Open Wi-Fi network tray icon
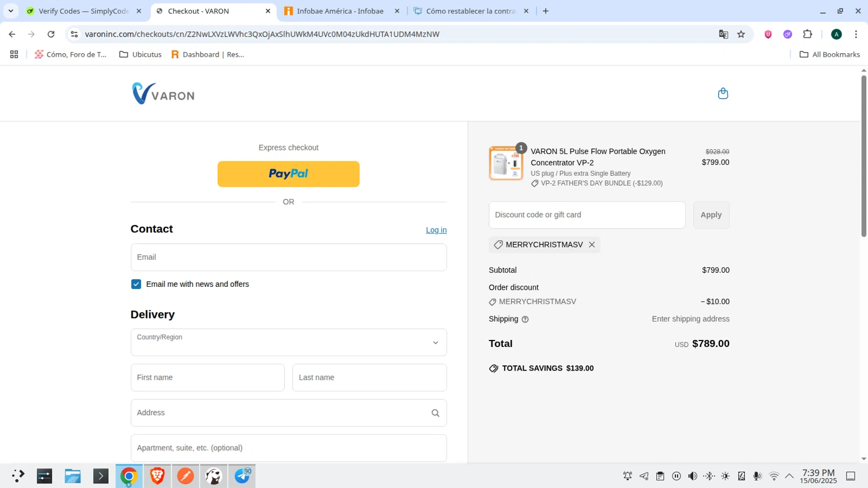This screenshot has width=868, height=488. [774, 476]
